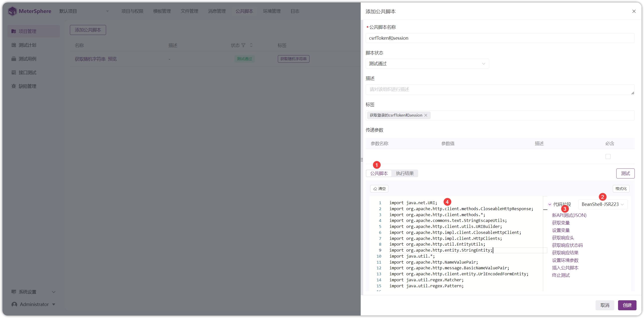Viewport: 644px width, 318px height.
Task: Open the 文件管理 top menu
Action: pyautogui.click(x=189, y=11)
